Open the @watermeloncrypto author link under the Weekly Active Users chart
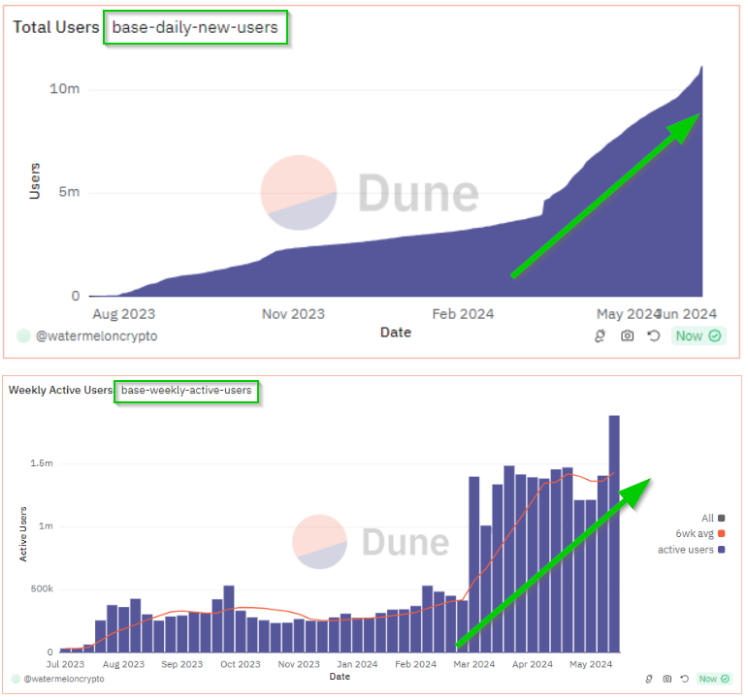The width and height of the screenshot is (748, 700). (64, 679)
